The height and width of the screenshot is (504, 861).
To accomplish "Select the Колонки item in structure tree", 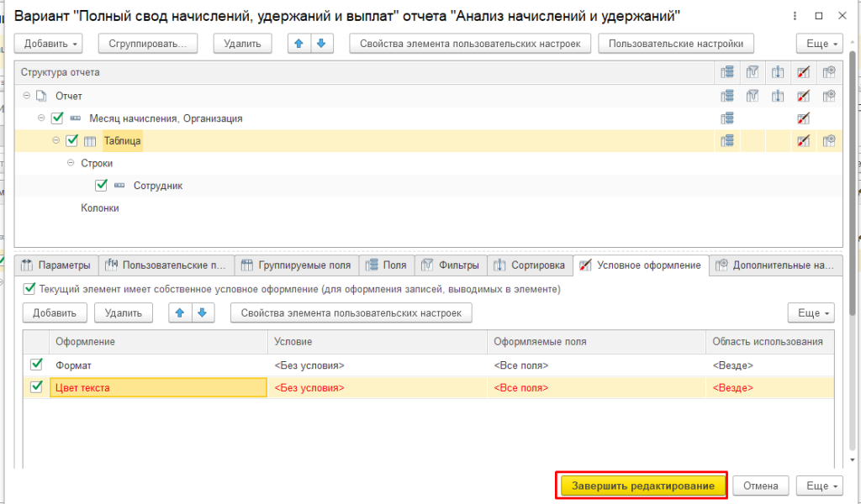I will (x=99, y=207).
